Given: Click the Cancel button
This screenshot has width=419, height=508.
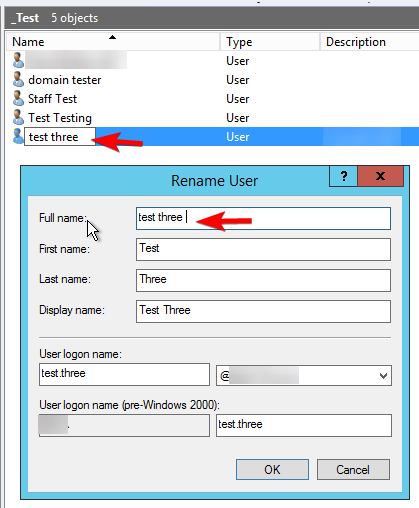Looking at the screenshot, I should point(353,470).
